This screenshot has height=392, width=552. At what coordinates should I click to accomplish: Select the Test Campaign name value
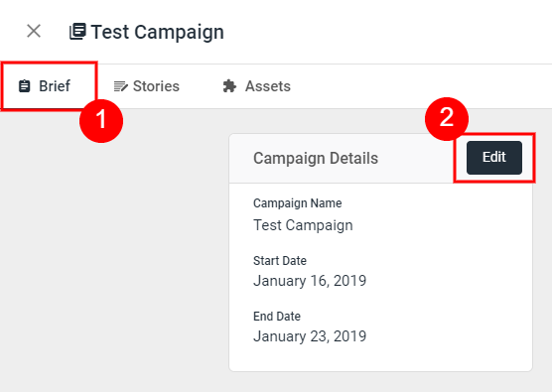303,225
